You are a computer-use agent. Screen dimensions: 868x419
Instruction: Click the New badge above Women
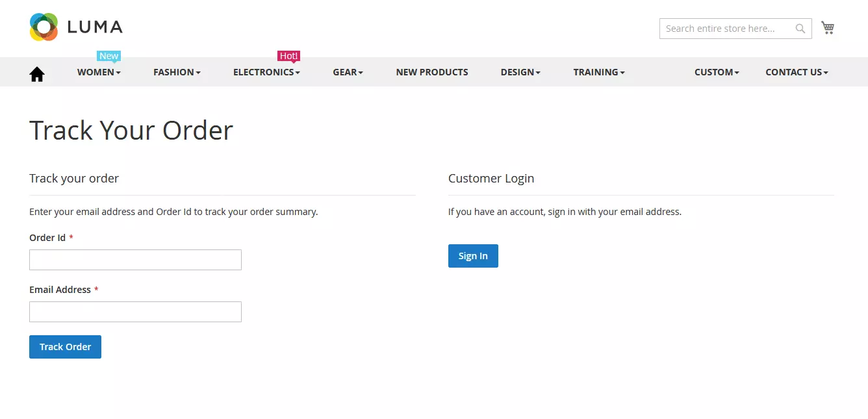[109, 56]
